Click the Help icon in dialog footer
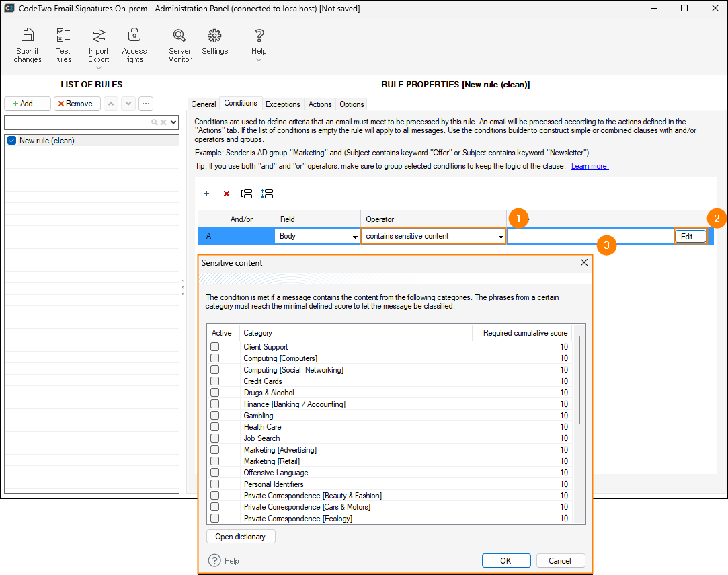The image size is (728, 575). click(x=215, y=560)
